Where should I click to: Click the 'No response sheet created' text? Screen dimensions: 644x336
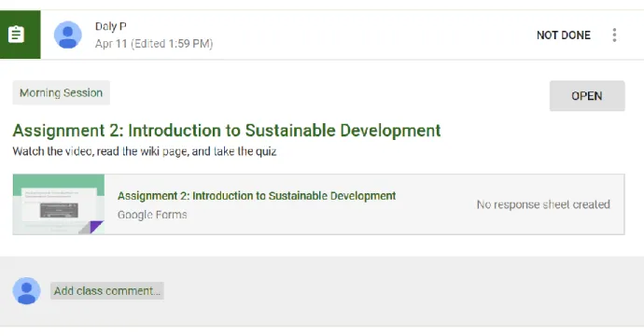click(543, 204)
